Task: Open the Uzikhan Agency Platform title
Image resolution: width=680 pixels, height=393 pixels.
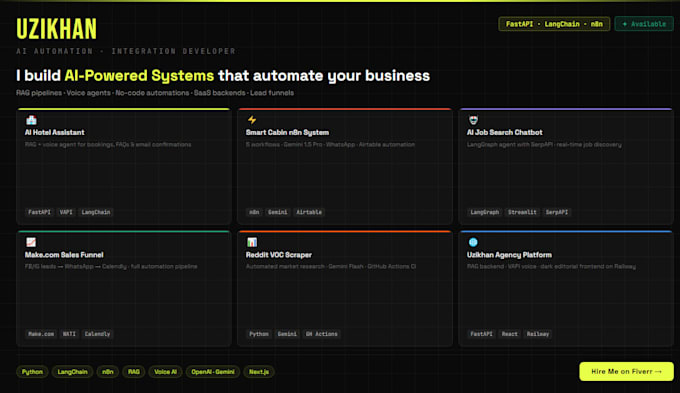Action: (x=509, y=255)
